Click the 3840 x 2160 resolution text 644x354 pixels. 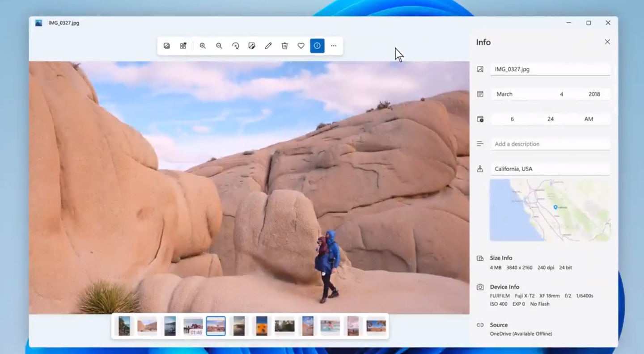click(519, 268)
